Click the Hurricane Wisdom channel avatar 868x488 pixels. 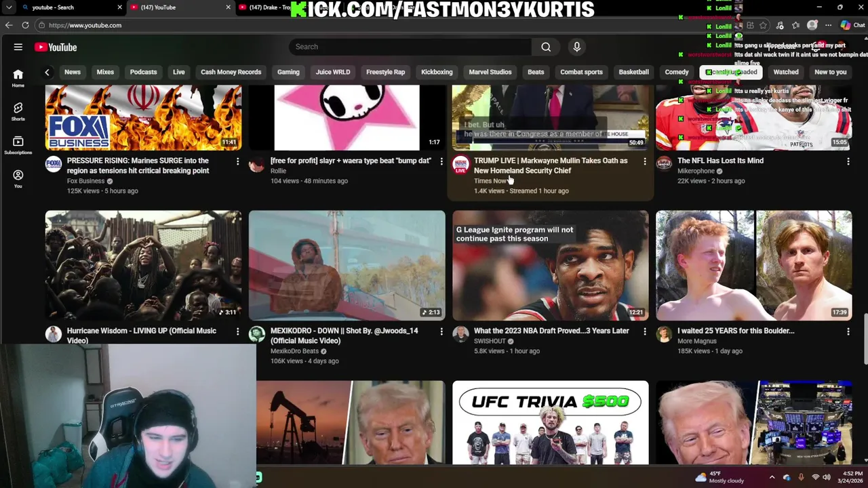click(54, 334)
